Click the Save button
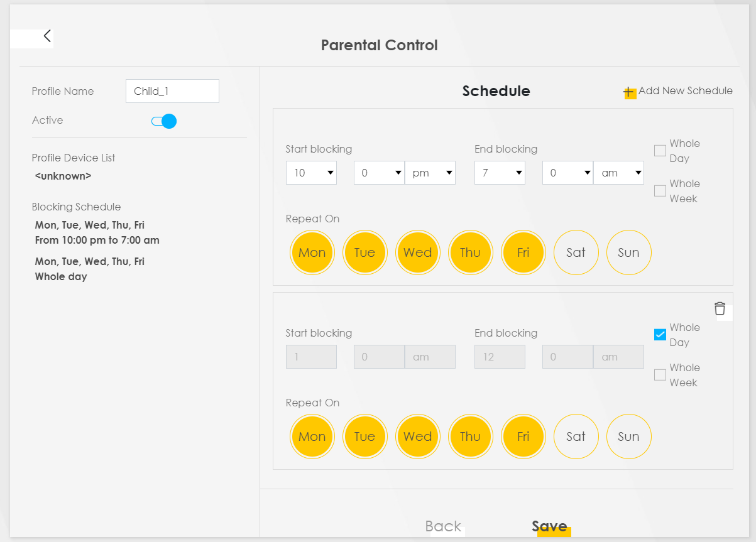 click(549, 526)
